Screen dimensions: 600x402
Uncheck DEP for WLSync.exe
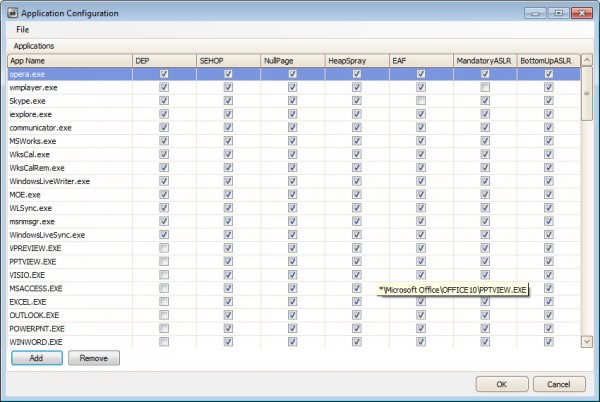[x=164, y=208]
